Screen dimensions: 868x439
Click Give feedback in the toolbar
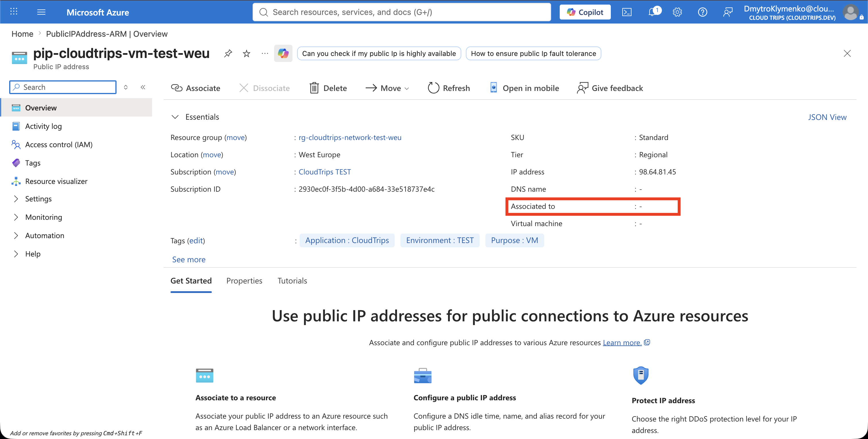[x=610, y=88]
